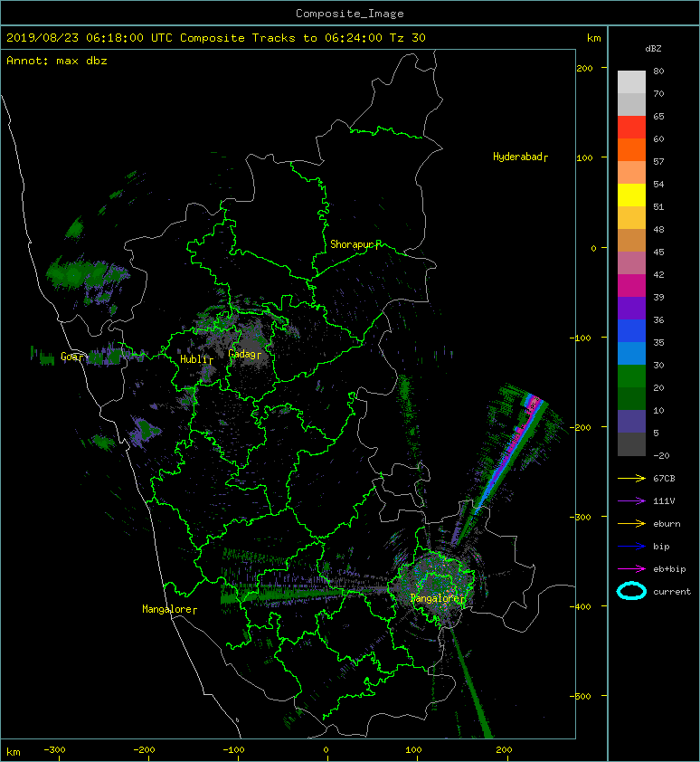Click the Mangalore city label

169,609
